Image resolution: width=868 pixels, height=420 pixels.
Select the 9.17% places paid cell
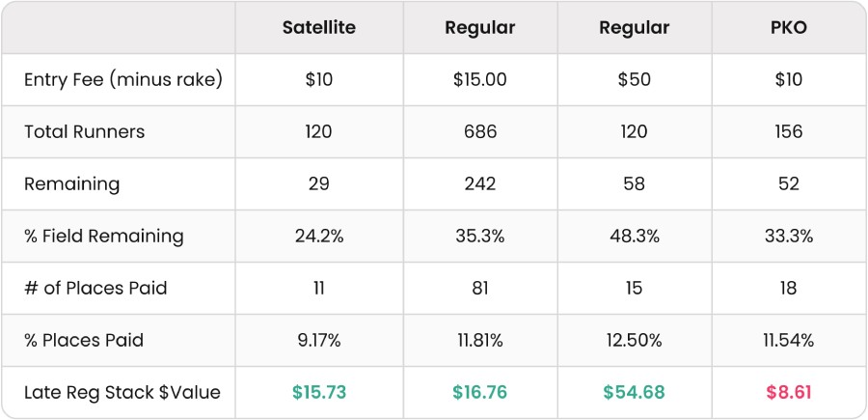[319, 340]
